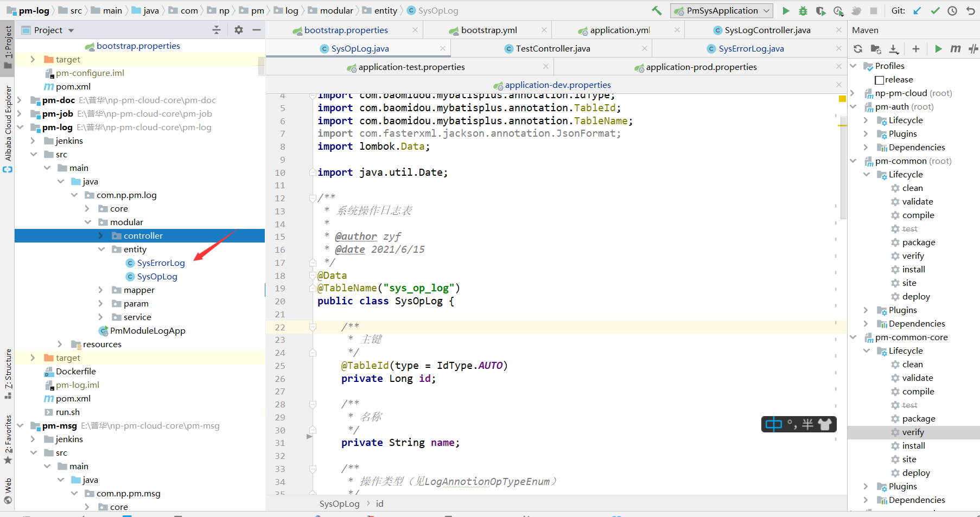This screenshot has width=980, height=517.
Task: Click the Build project hammer icon
Action: pyautogui.click(x=657, y=11)
